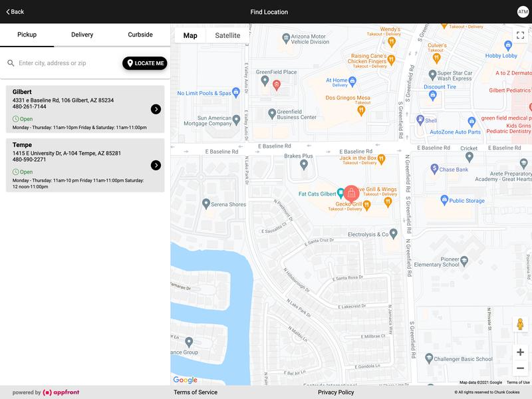Viewport: 532px width, 399px height.
Task: Select the Satellite view tab
Action: pyautogui.click(x=227, y=35)
